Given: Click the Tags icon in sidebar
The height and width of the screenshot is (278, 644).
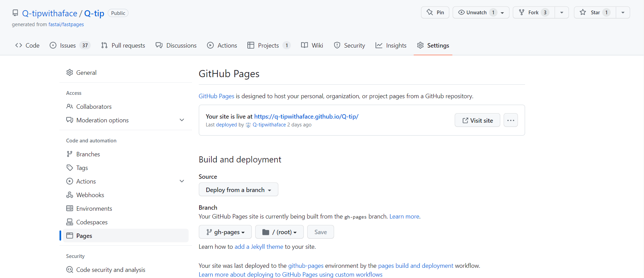Looking at the screenshot, I should tap(70, 168).
